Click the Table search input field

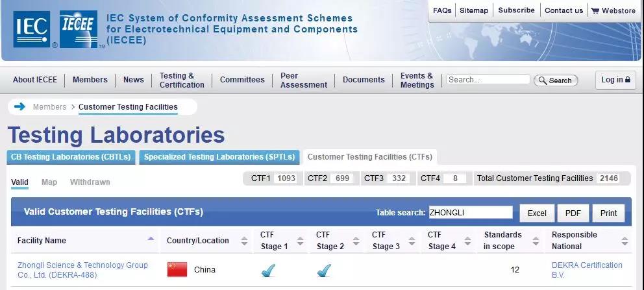tap(471, 213)
